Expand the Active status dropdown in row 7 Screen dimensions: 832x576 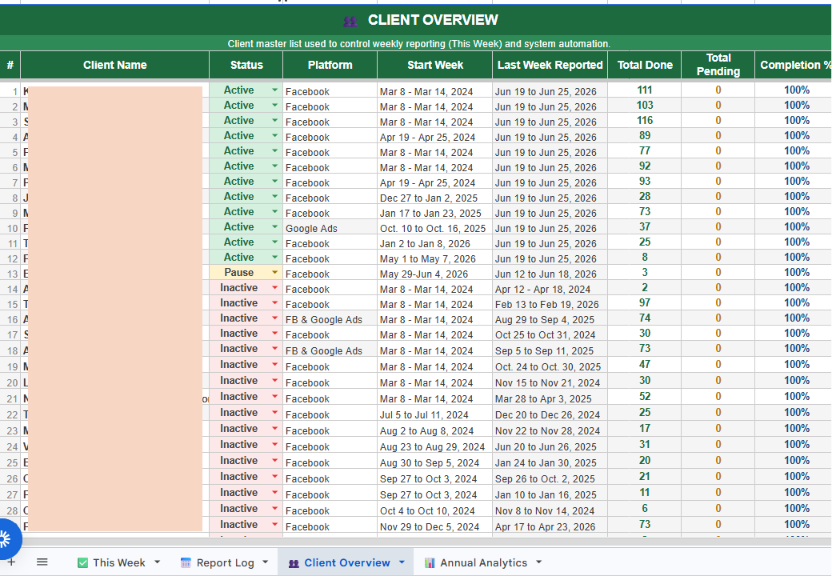tap(274, 181)
